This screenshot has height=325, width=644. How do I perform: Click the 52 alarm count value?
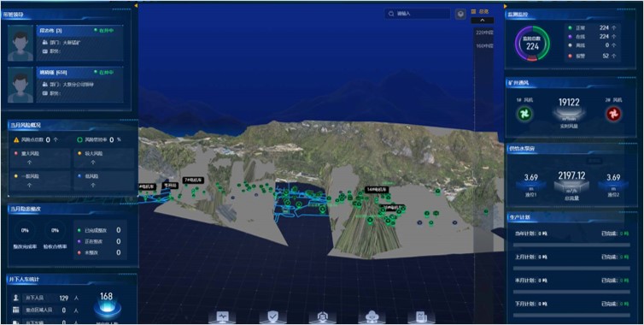click(606, 56)
